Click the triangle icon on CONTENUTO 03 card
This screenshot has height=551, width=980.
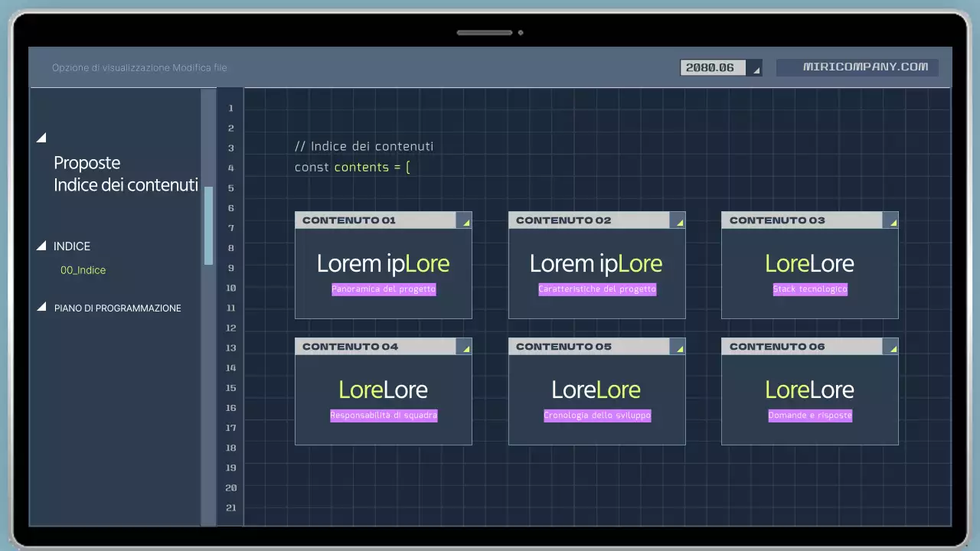892,221
